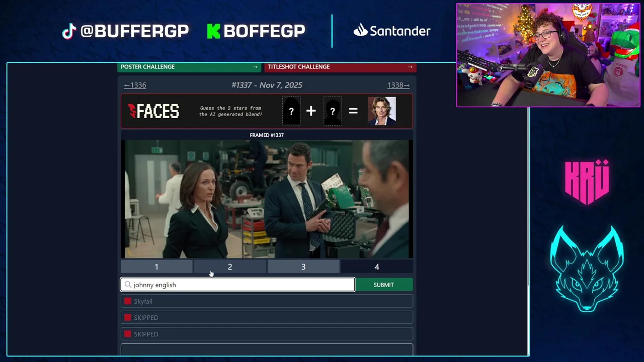Viewport: 644px width, 362px height.
Task: Click the cyan wolf logo
Action: (x=587, y=269)
